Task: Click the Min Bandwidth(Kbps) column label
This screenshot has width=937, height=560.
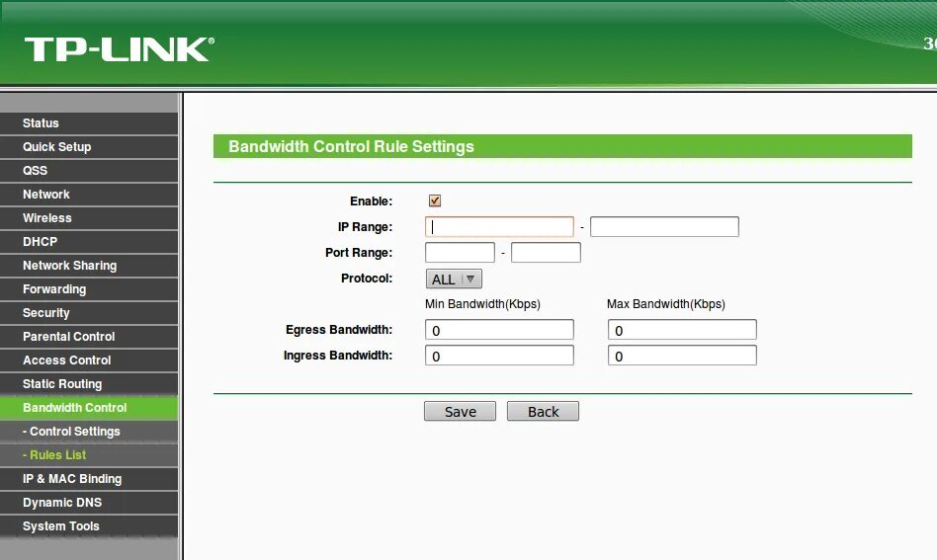Action: coord(482,304)
